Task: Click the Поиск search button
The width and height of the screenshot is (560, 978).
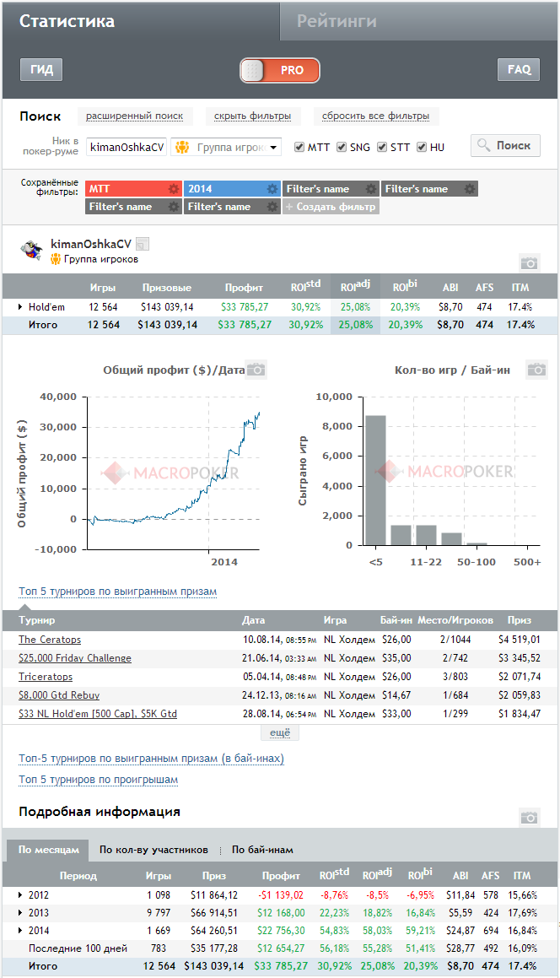Action: pyautogui.click(x=505, y=145)
